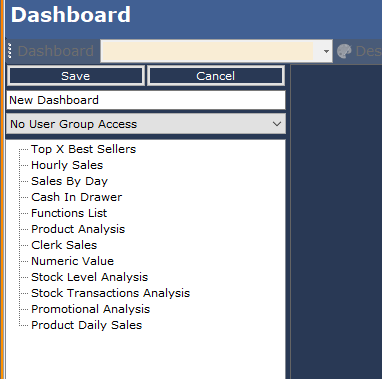Choose Sales By Day item
The height and width of the screenshot is (379, 382).
pyautogui.click(x=69, y=181)
